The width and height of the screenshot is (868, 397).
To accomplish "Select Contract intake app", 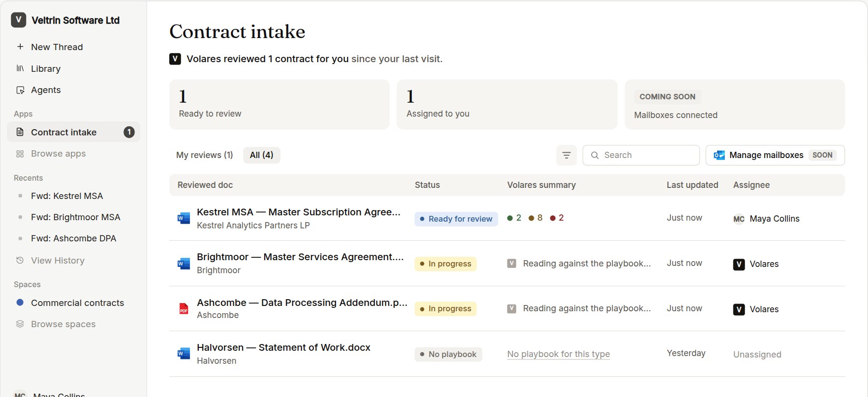I will pos(73,132).
